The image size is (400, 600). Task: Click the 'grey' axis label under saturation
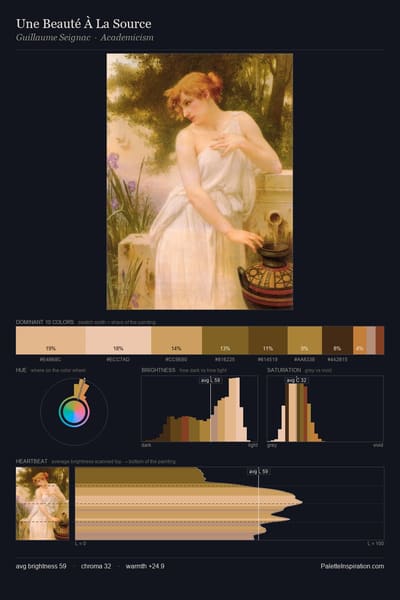click(272, 445)
